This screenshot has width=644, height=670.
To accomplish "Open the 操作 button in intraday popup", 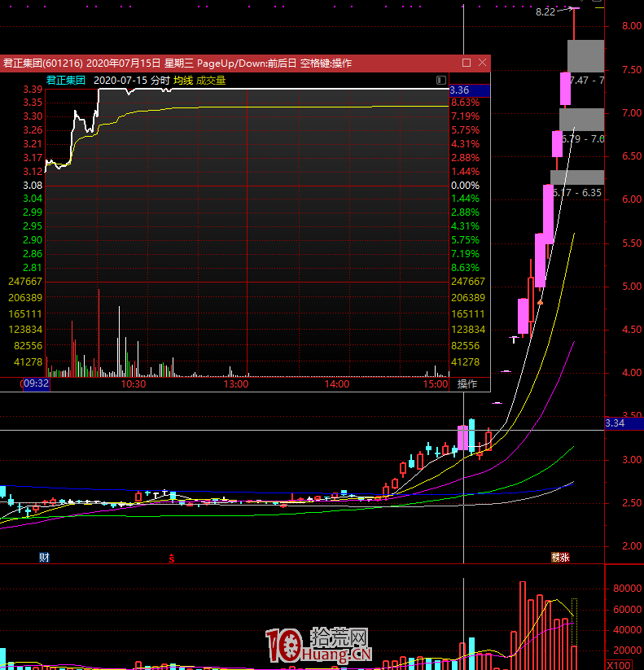I will pyautogui.click(x=467, y=383).
